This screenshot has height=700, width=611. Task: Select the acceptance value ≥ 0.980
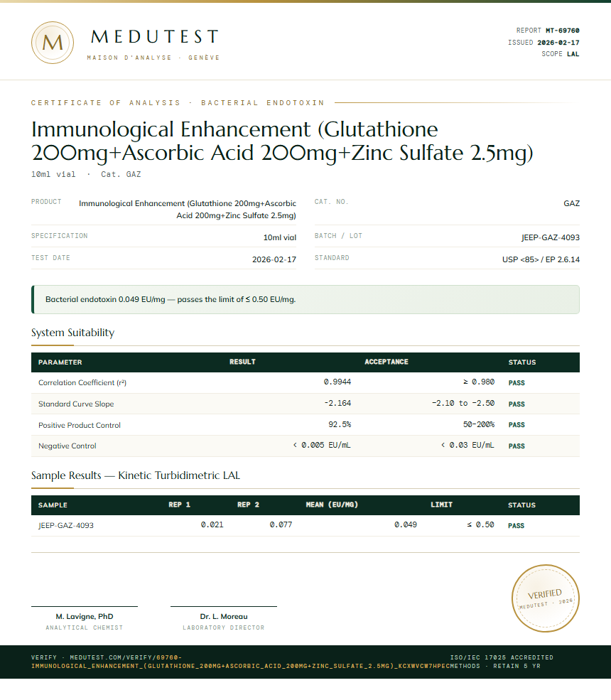pyautogui.click(x=479, y=382)
